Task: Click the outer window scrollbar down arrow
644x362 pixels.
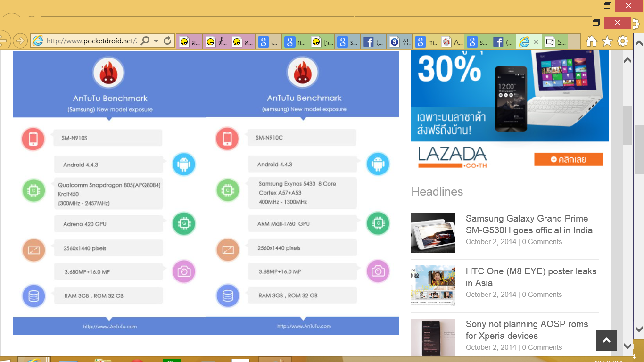Action: (639, 329)
